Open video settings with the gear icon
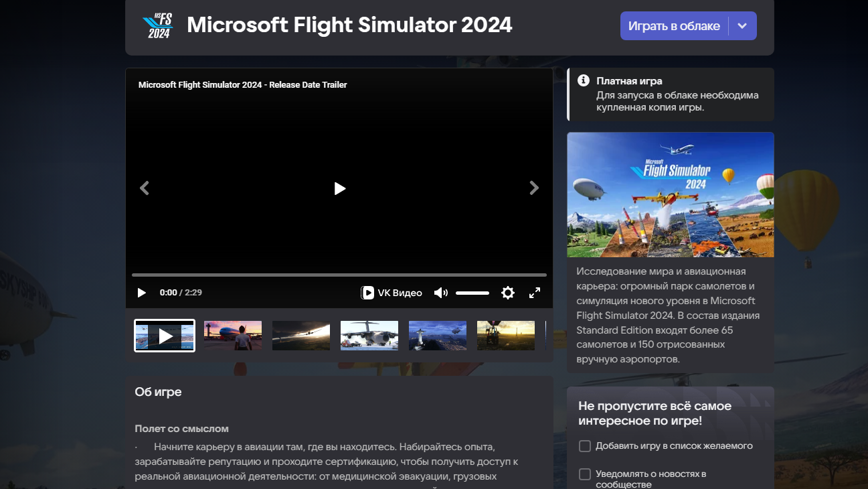This screenshot has width=868, height=489. coord(508,293)
